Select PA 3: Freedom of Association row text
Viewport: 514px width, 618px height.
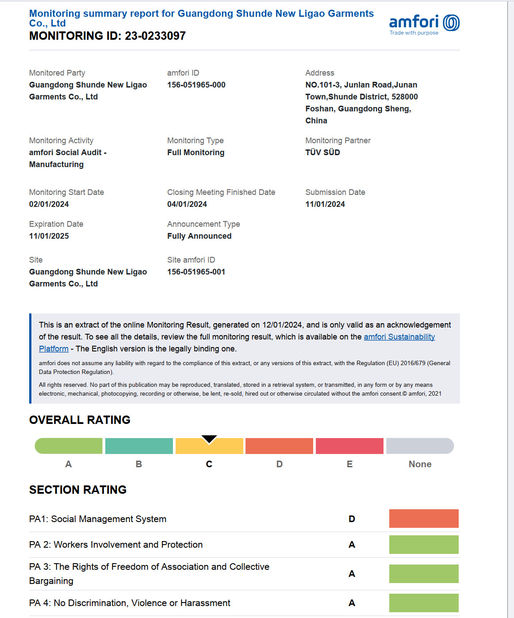(149, 573)
